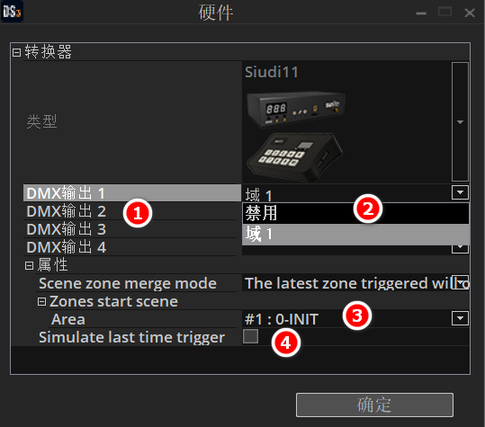Click the DS3 application logo icon
The image size is (485, 427).
click(12, 11)
